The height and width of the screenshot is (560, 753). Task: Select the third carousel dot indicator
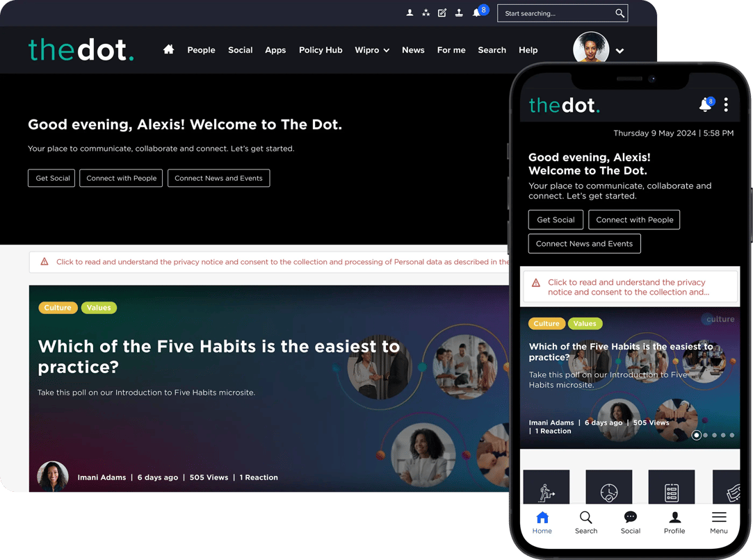(x=714, y=435)
